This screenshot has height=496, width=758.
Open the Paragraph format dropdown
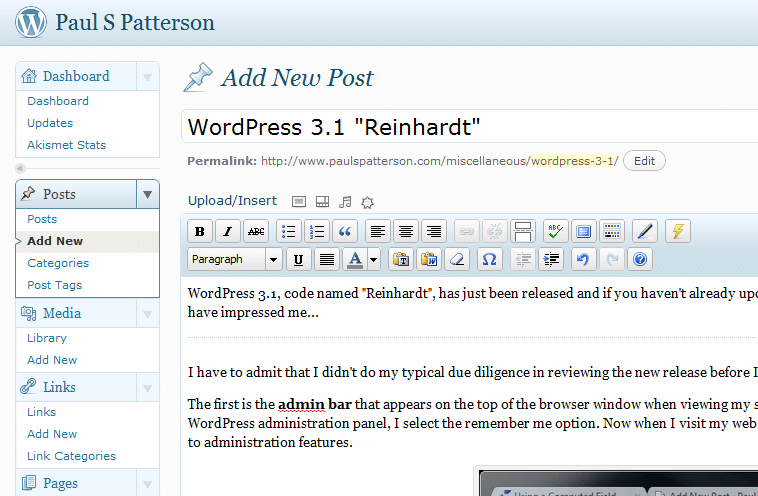click(235, 260)
